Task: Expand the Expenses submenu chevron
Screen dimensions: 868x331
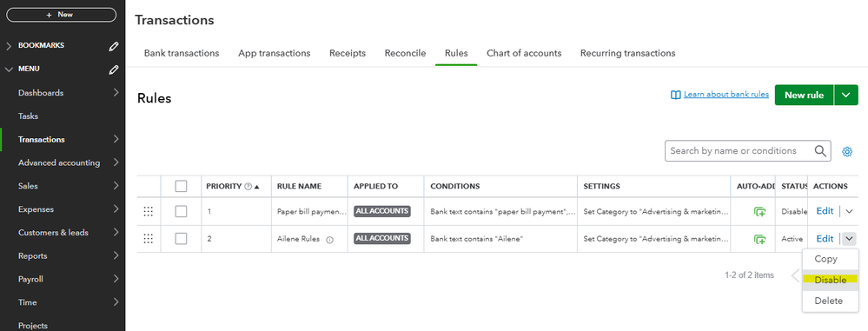Action: [116, 209]
